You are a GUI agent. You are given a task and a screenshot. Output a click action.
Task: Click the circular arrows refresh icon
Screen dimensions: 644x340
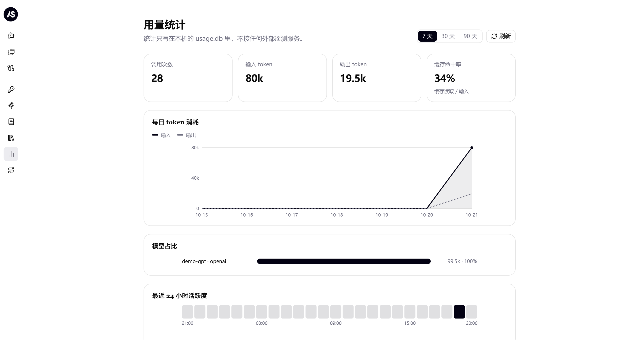tap(494, 36)
